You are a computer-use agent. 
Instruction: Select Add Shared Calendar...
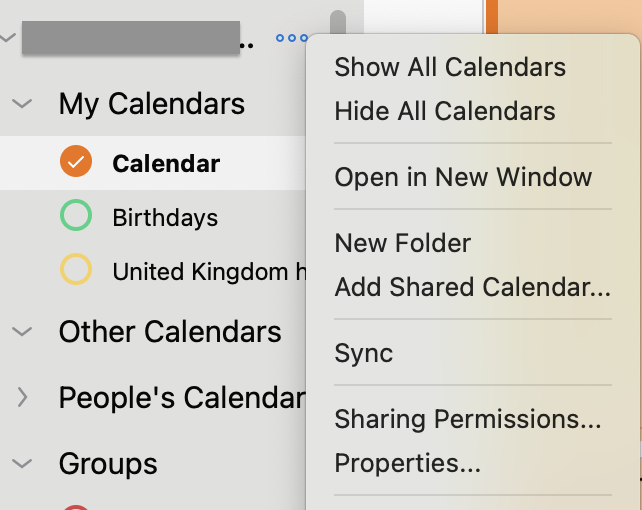tap(472, 287)
